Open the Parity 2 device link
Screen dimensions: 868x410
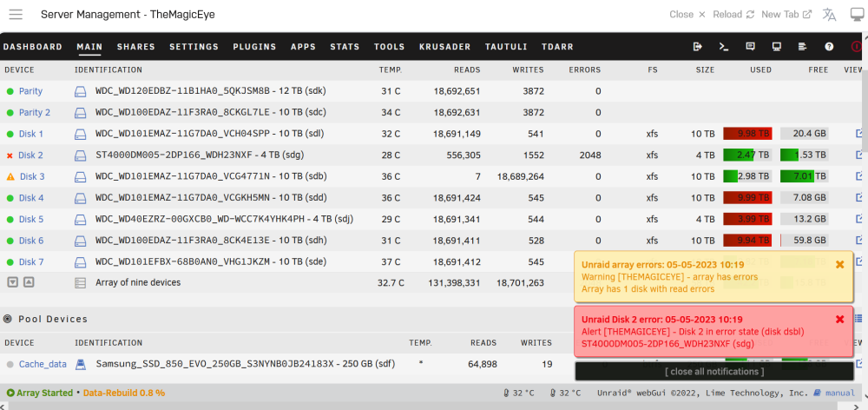35,112
